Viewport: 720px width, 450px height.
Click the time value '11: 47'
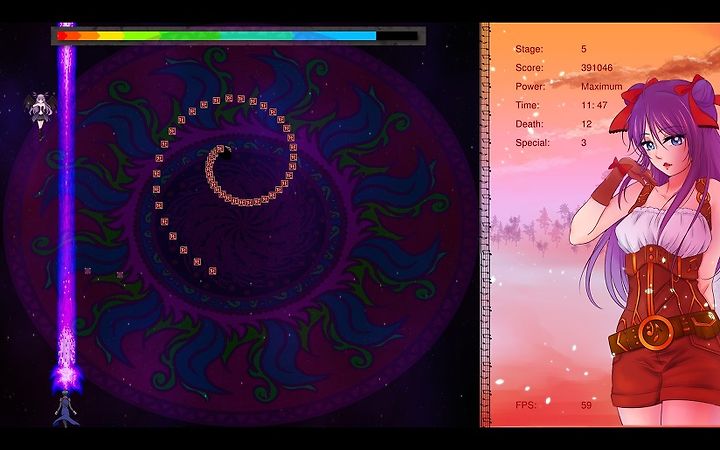click(594, 105)
